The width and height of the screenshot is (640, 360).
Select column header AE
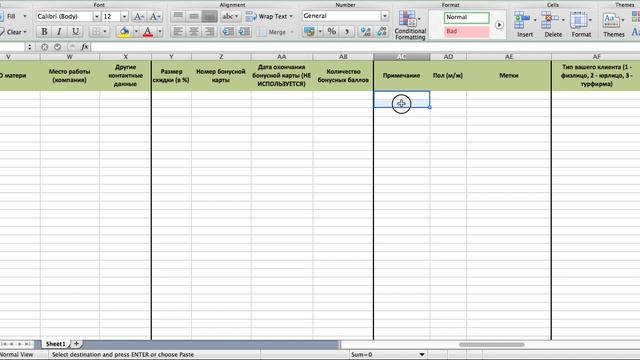[x=509, y=57]
